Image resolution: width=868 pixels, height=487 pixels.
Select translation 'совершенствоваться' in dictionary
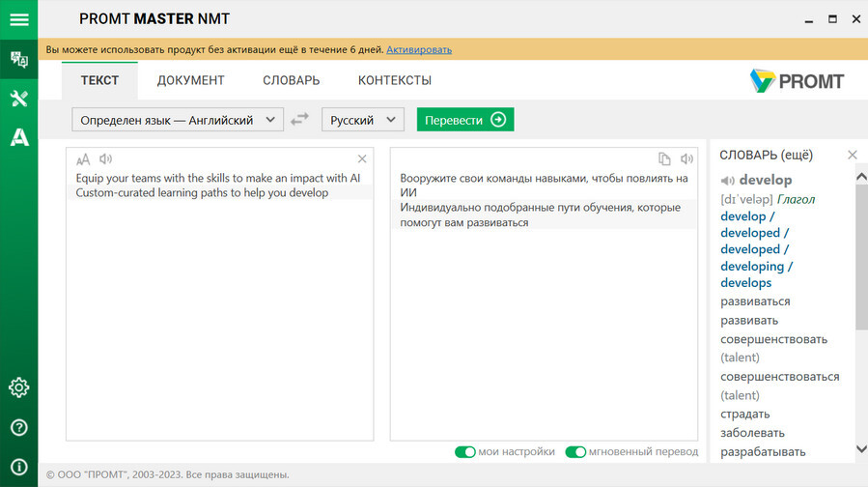[779, 377]
